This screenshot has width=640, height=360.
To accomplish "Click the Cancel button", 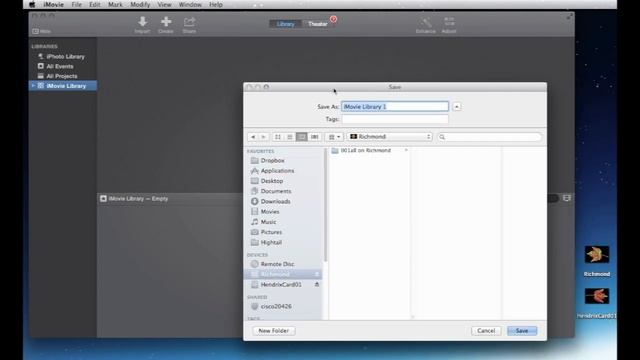I will click(x=486, y=331).
